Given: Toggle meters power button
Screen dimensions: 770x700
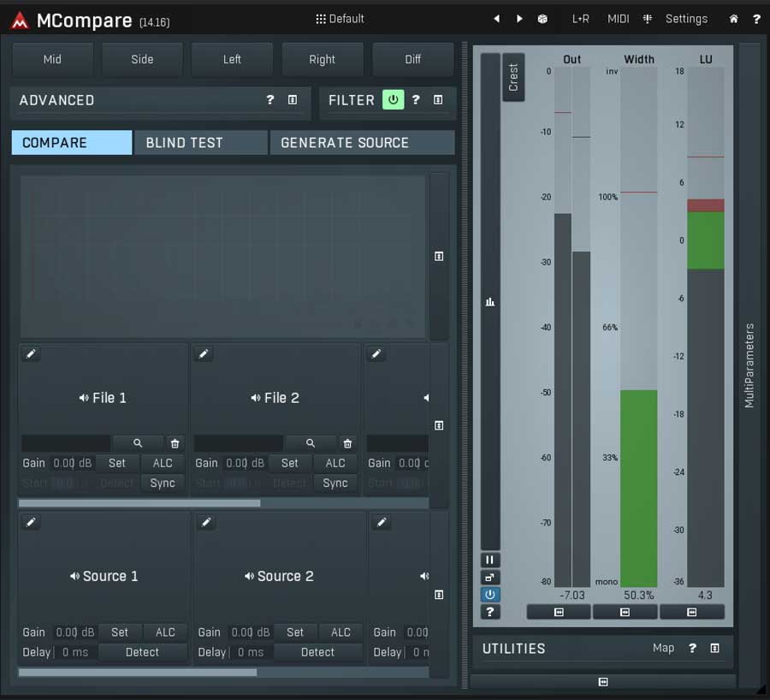Looking at the screenshot, I should pyautogui.click(x=489, y=595).
